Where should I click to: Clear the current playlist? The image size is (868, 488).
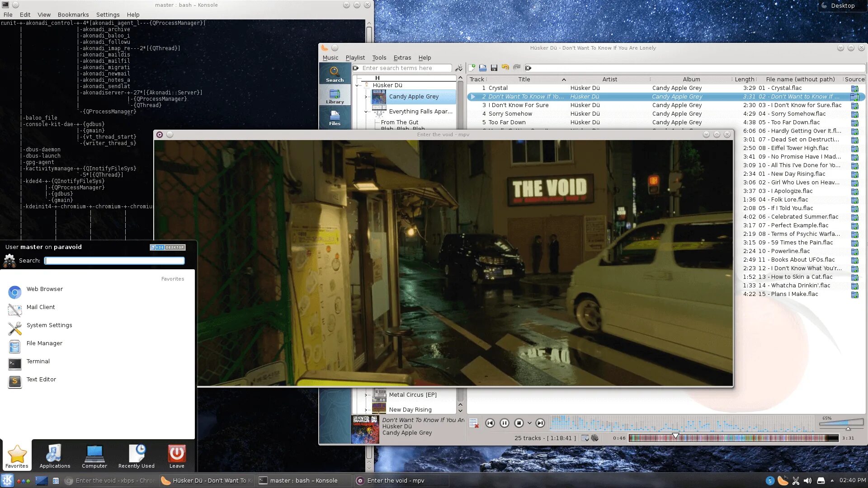473,423
